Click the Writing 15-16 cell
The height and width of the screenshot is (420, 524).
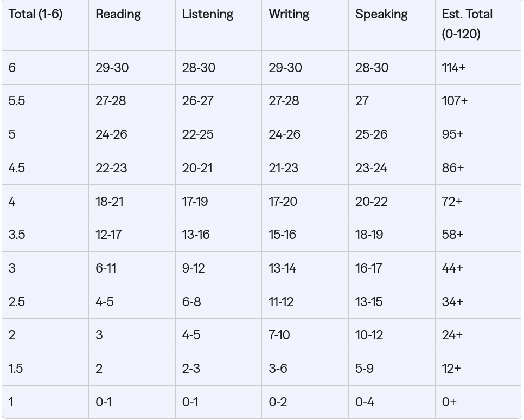point(282,235)
